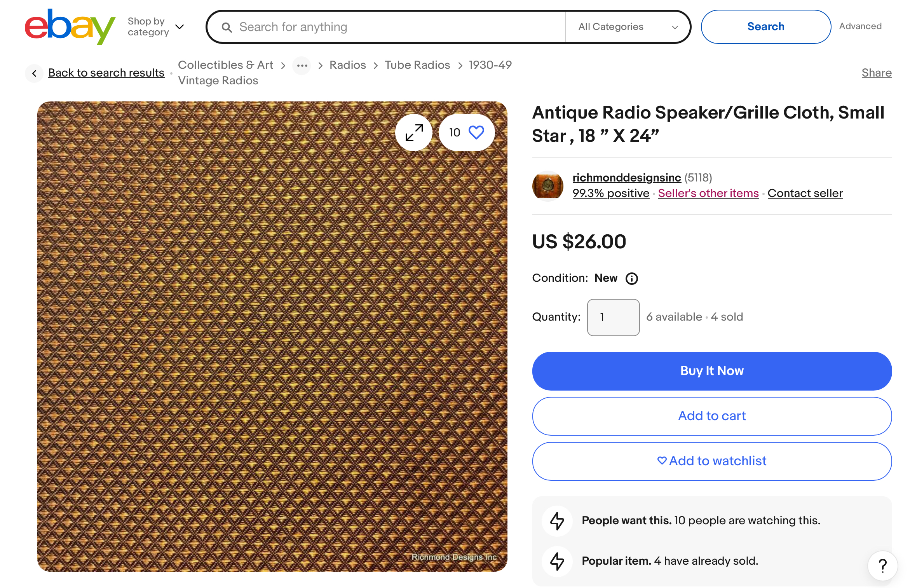Click the back arrow chevron icon
917x588 pixels.
pos(35,73)
